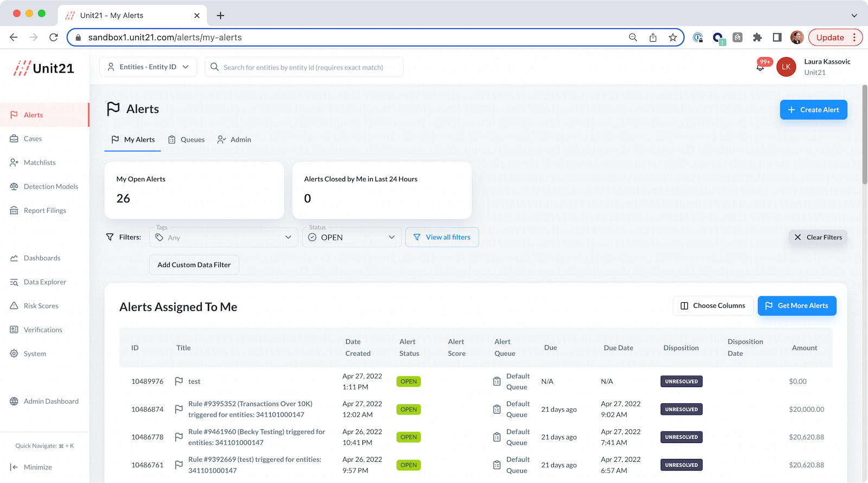Open the Alerts sidebar section
Image resolution: width=868 pixels, height=483 pixels.
coord(44,115)
